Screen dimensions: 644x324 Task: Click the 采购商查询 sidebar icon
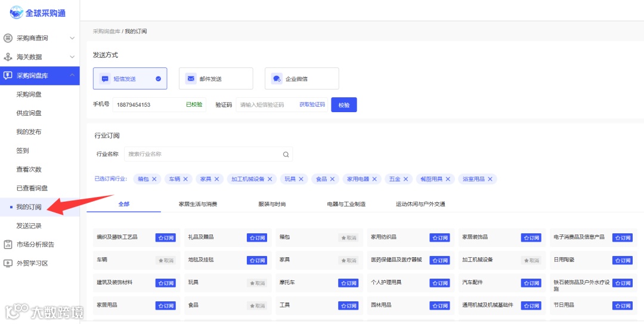(8, 38)
